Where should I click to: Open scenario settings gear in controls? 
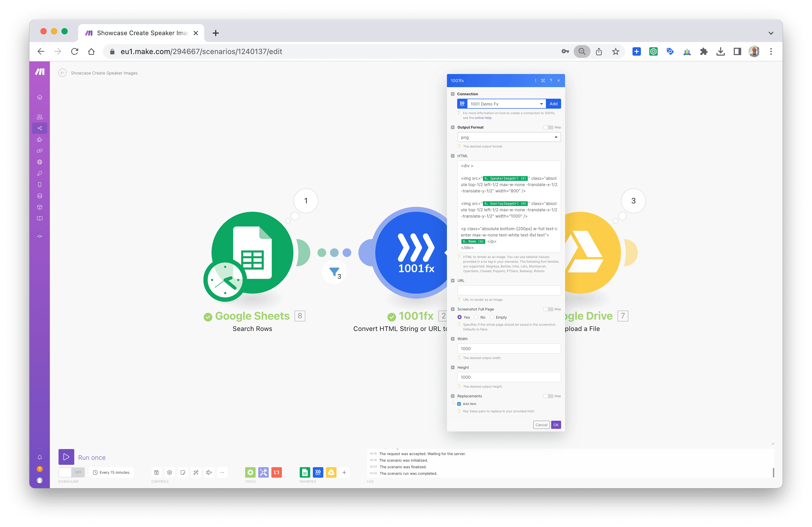(x=170, y=472)
